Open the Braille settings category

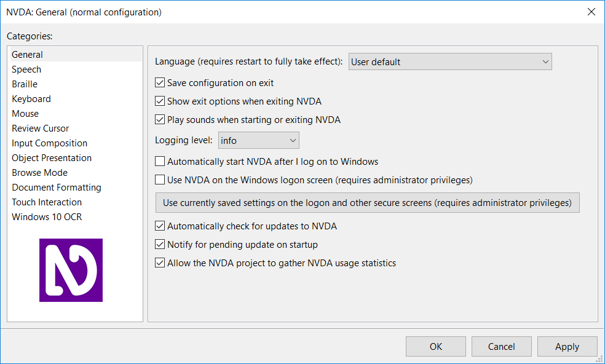click(x=25, y=84)
